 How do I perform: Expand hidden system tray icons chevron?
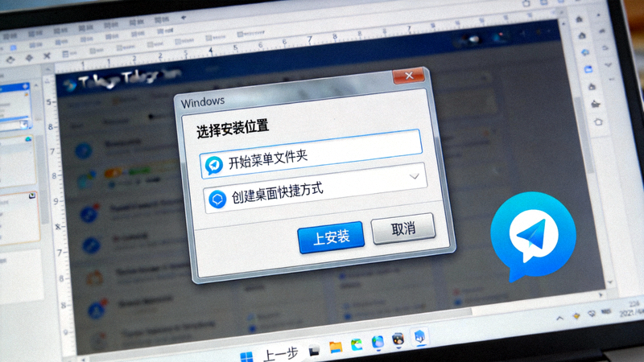559,318
